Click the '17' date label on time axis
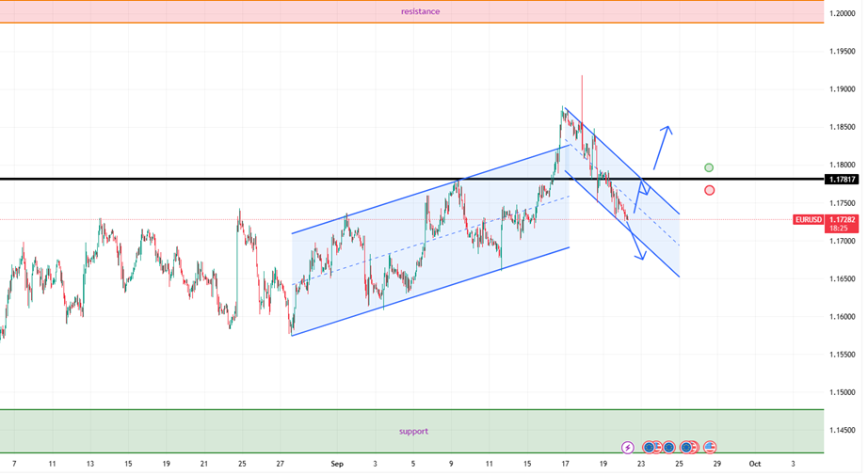The image size is (868, 475). pyautogui.click(x=565, y=464)
